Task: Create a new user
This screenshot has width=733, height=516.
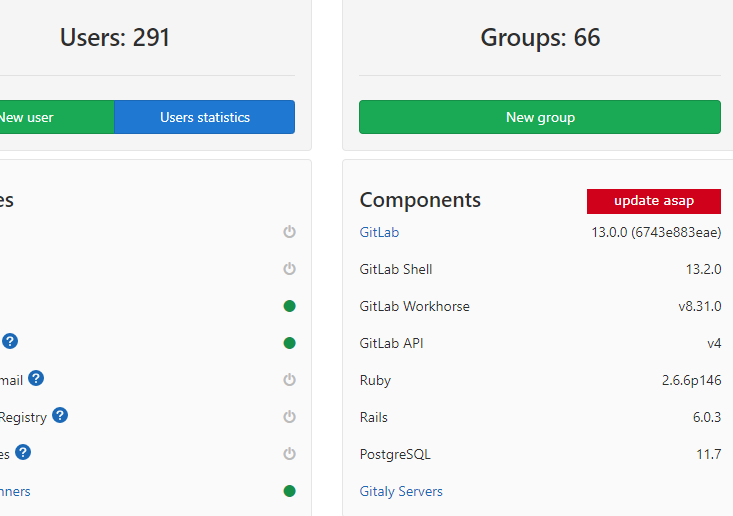Action: pyautogui.click(x=57, y=117)
